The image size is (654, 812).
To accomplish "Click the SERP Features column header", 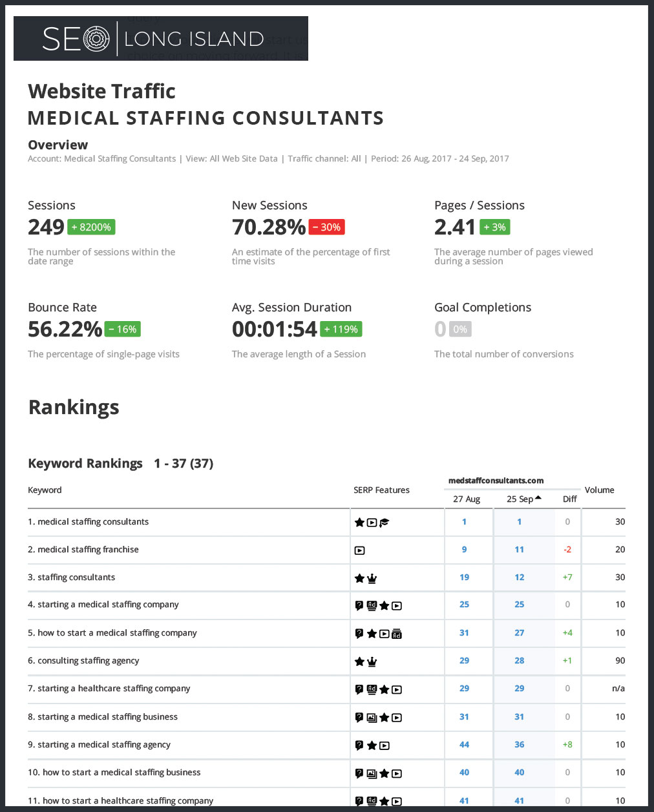I will pos(381,490).
